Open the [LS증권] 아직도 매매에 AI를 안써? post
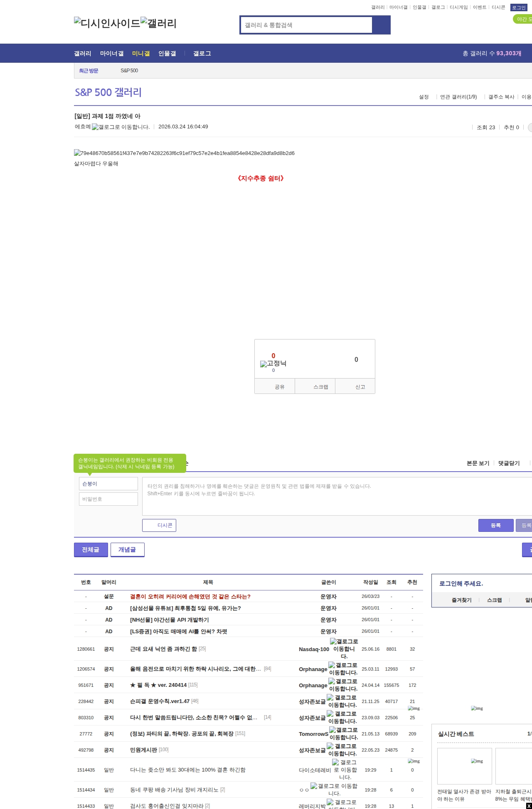Image resolution: width=532 pixels, height=809 pixels. point(179,632)
